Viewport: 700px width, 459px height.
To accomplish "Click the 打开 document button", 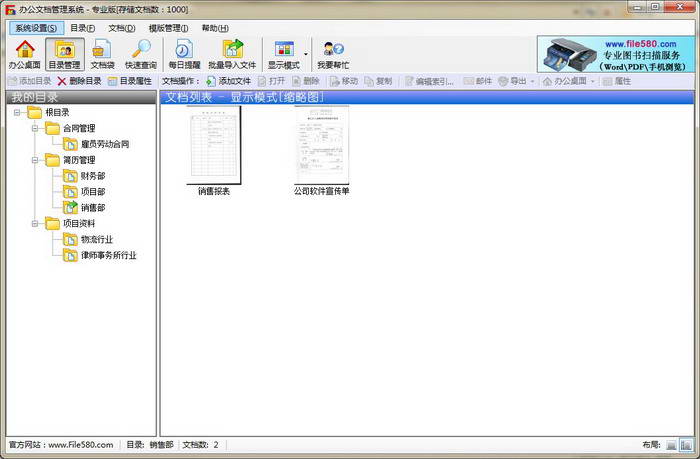I will [x=271, y=81].
